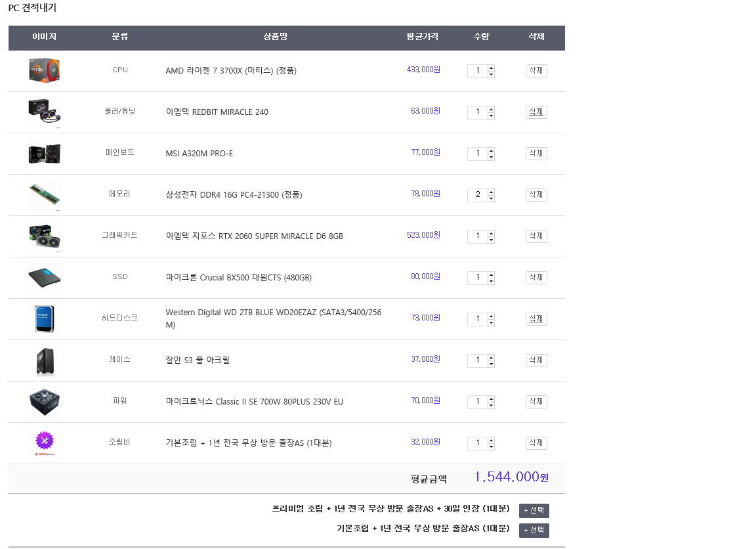The height and width of the screenshot is (549, 756).
Task: Increase quantity of the CPU item
Action: [x=491, y=68]
